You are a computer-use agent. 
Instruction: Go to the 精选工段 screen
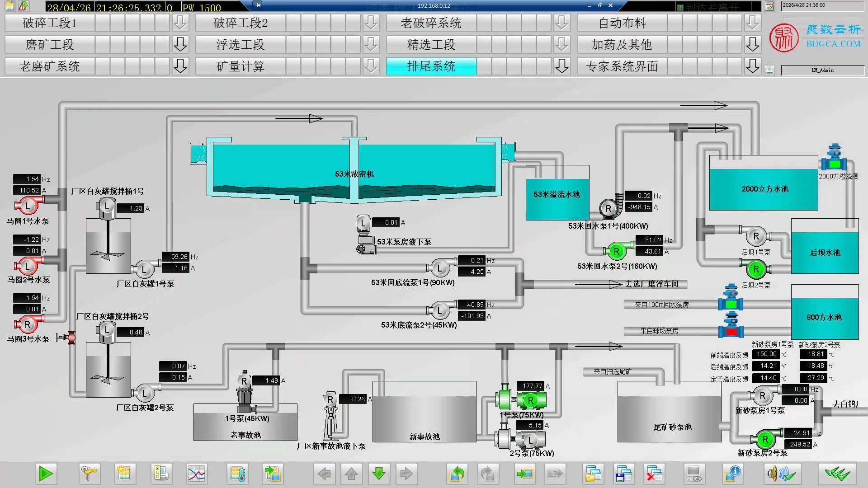431,44
